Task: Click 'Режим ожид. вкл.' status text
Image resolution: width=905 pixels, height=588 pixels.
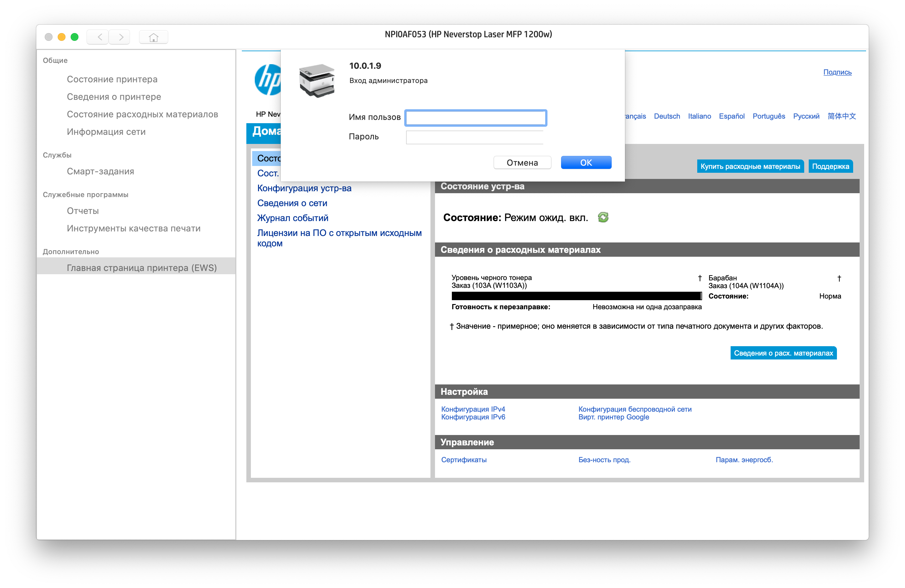Action: point(546,218)
